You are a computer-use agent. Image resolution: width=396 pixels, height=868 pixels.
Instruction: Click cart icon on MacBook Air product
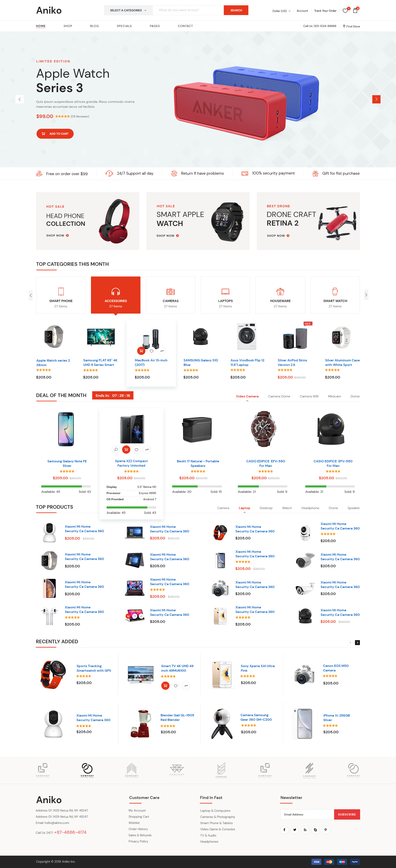pos(141,351)
